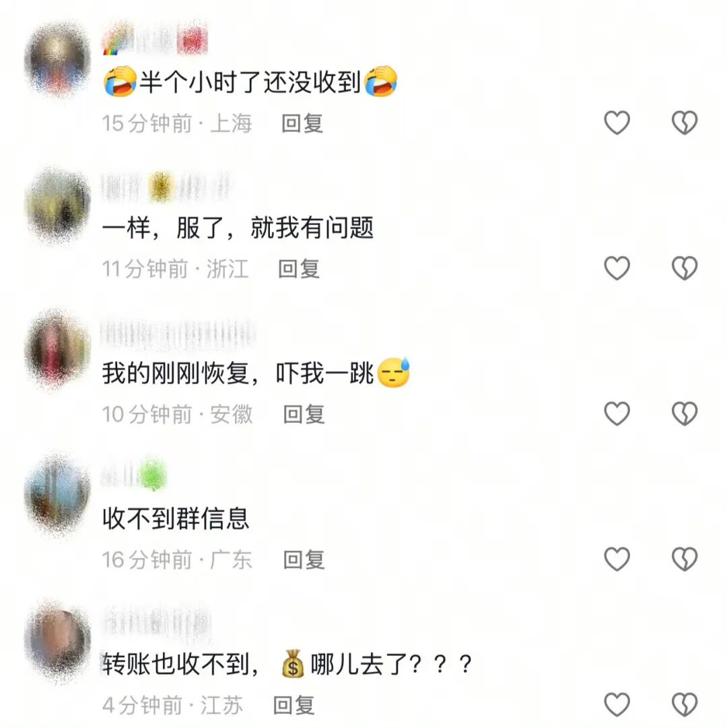This screenshot has height=728, width=727.
Task: Dislike the Jiangsu comment with broken heart
Action: [685, 704]
